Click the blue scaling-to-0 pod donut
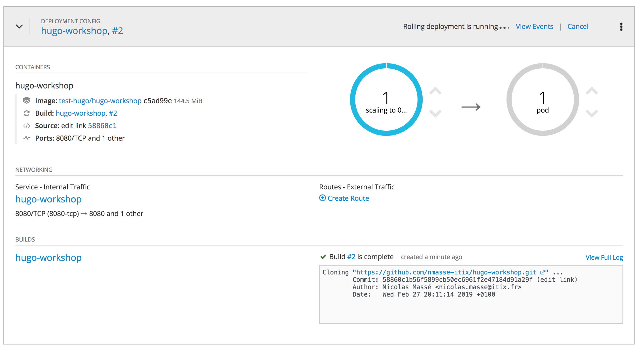The image size is (644, 351). (386, 100)
